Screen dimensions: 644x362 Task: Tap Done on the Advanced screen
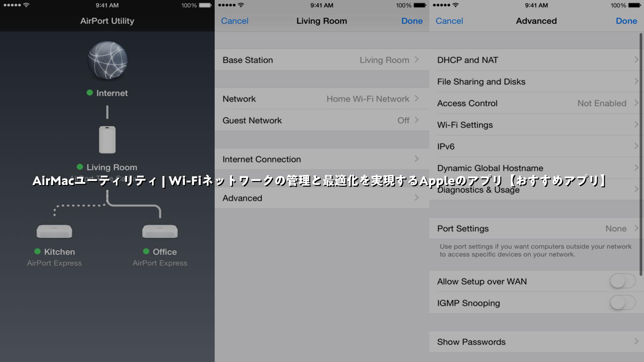(627, 21)
